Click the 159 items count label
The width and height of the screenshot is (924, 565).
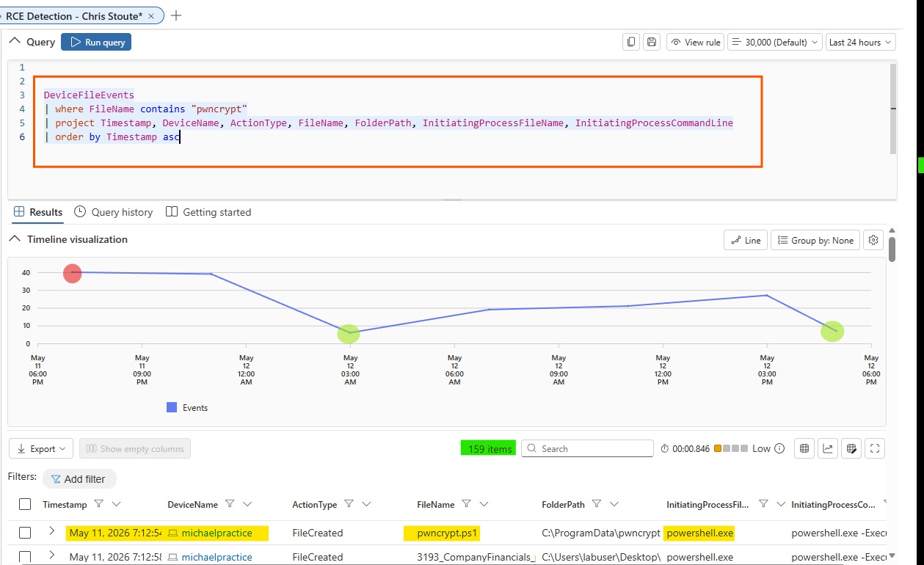coord(489,448)
